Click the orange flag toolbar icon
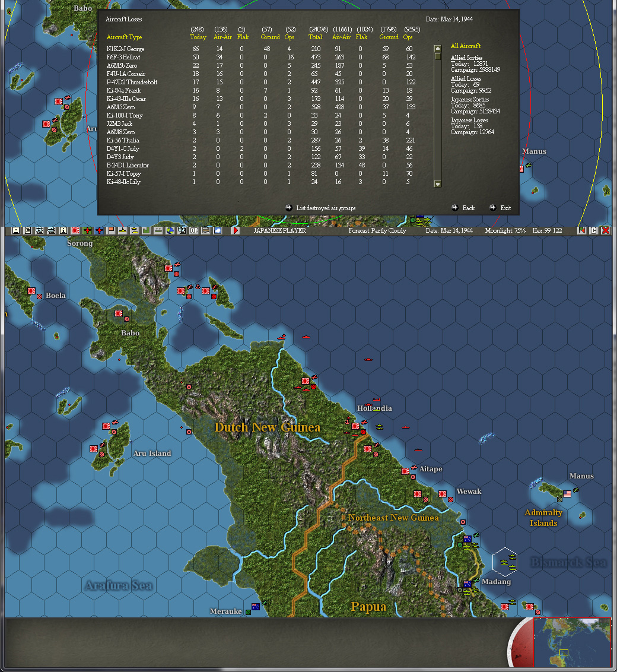Viewport: 617px width, 672px height. click(x=111, y=230)
